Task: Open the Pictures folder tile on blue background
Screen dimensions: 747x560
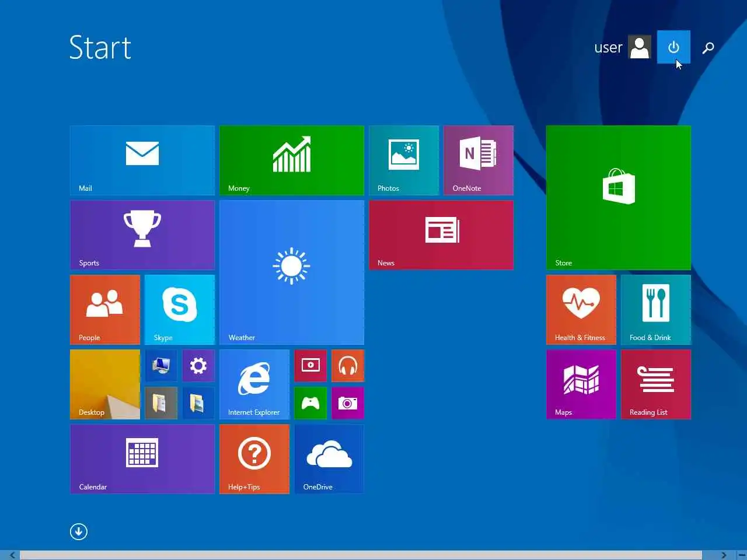Action: (198, 403)
